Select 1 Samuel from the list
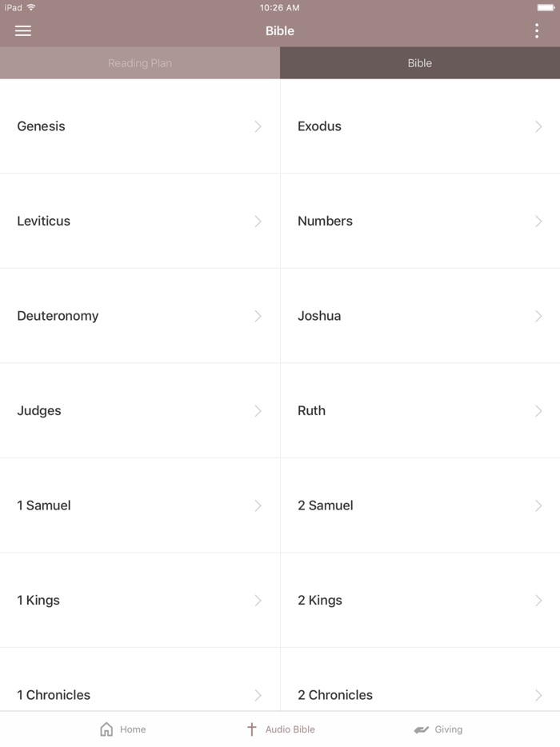 tap(44, 505)
